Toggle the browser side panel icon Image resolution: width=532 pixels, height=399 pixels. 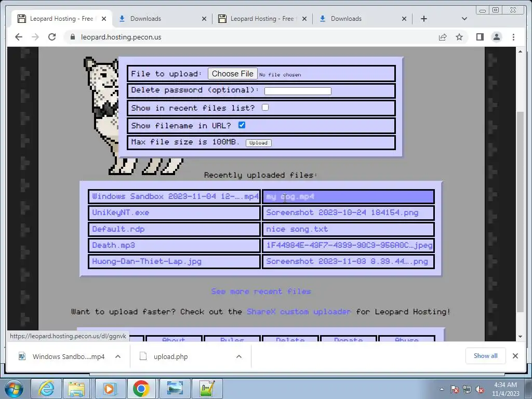coord(480,37)
